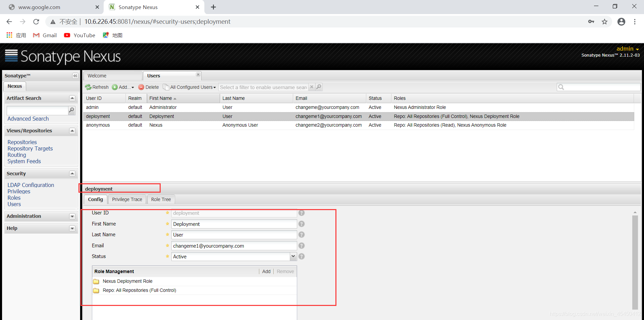644x320 pixels.
Task: Open Routing link
Action: pos(17,155)
